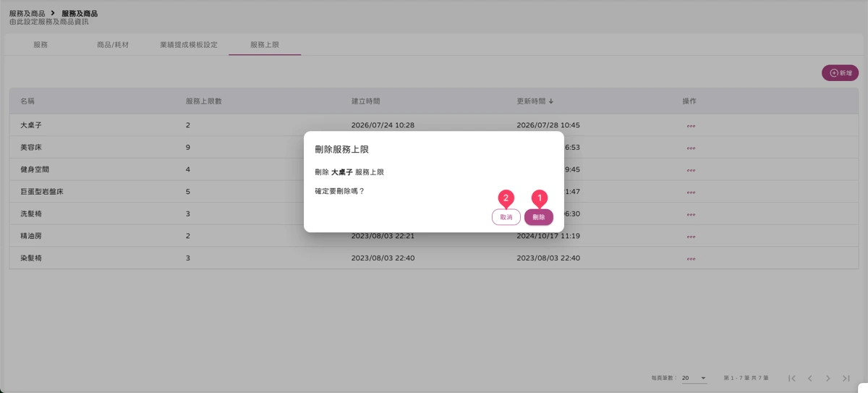Image resolution: width=868 pixels, height=393 pixels.
Task: Click created time 2026/07/24 10:28
Action: click(383, 125)
